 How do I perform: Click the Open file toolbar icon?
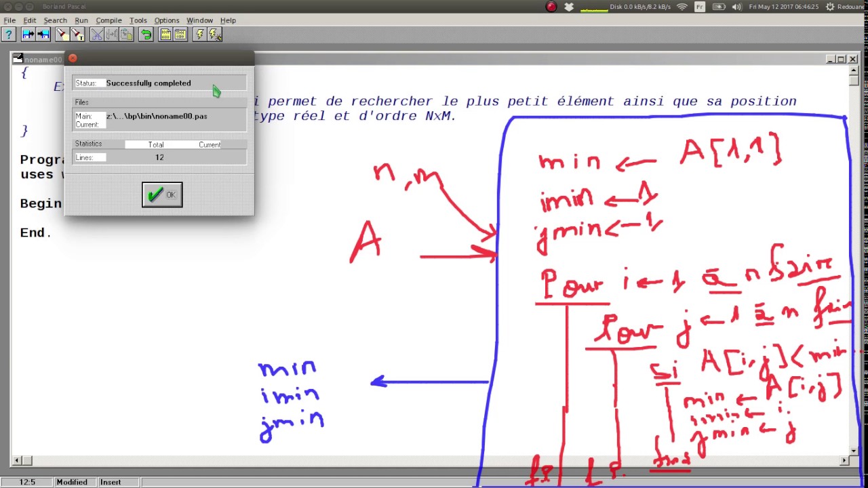[28, 34]
